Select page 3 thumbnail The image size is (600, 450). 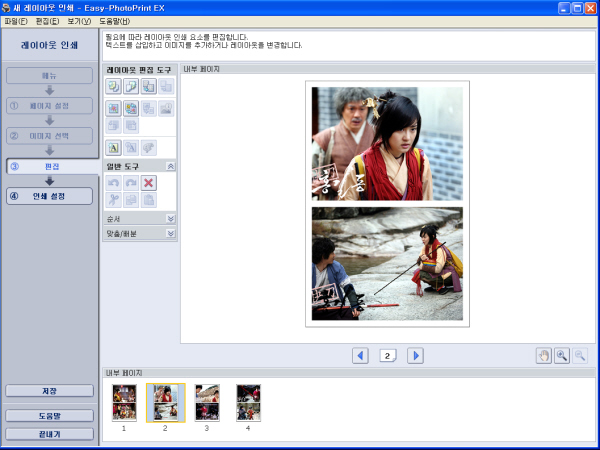click(207, 403)
